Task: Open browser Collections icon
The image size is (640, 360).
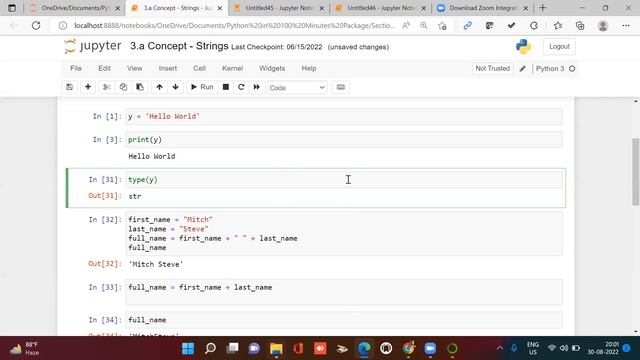Action: [580, 26]
